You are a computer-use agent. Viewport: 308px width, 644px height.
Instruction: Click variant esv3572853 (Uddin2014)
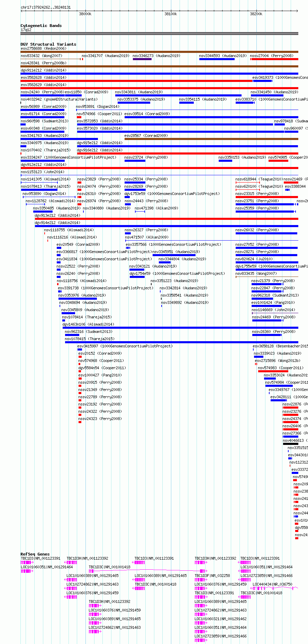tap(100, 121)
